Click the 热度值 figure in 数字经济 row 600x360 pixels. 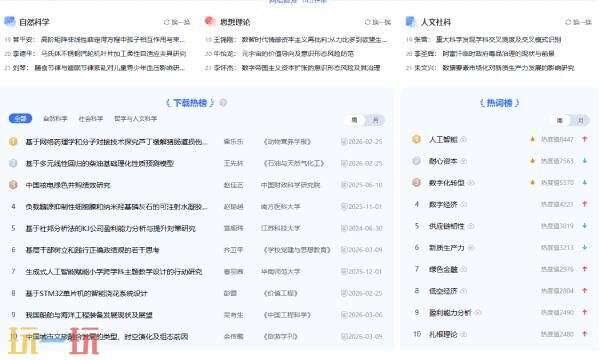pyautogui.click(x=557, y=204)
